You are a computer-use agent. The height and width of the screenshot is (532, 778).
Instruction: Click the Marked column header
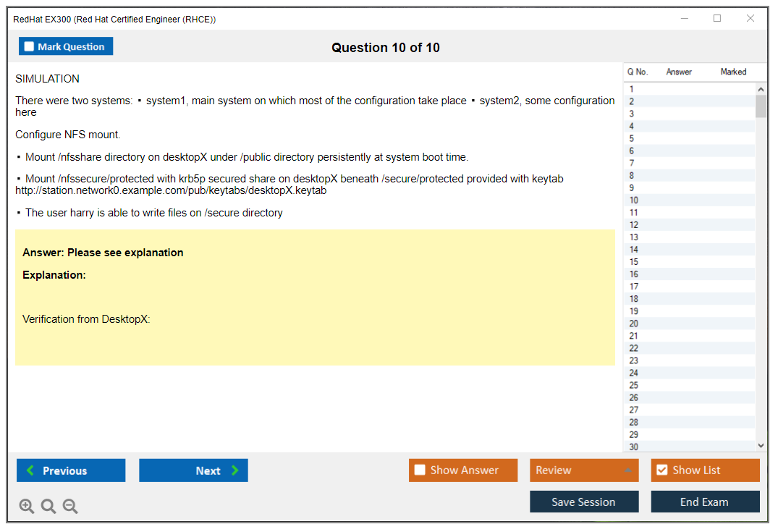coord(733,72)
